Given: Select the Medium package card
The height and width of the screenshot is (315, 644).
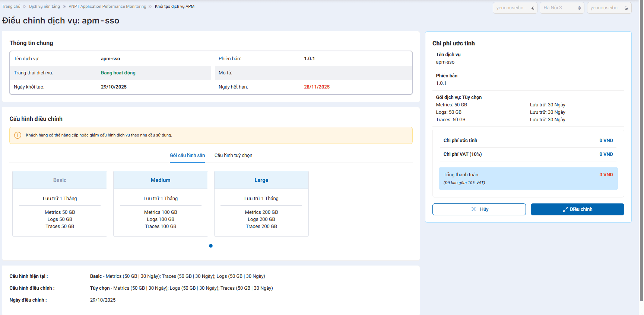Looking at the screenshot, I should pyautogui.click(x=161, y=203).
